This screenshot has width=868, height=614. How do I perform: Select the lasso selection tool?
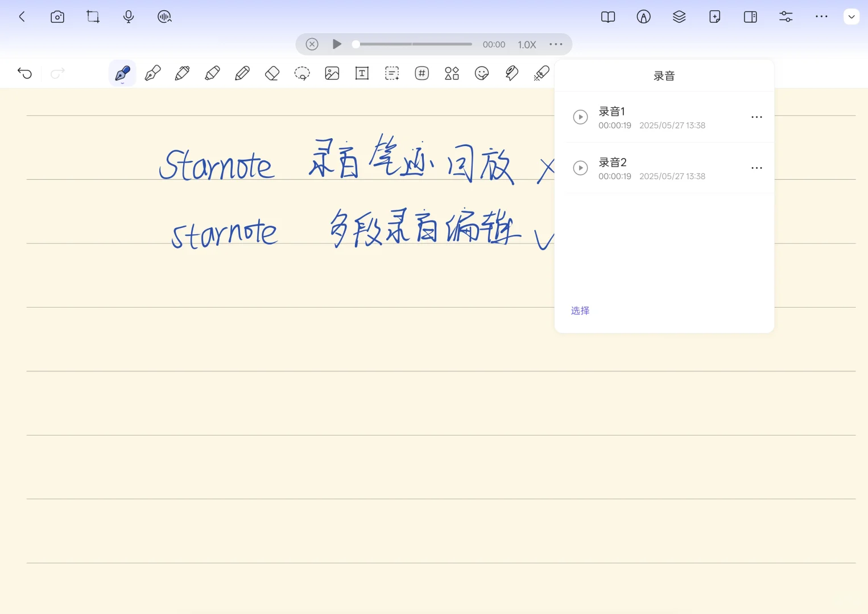[302, 73]
